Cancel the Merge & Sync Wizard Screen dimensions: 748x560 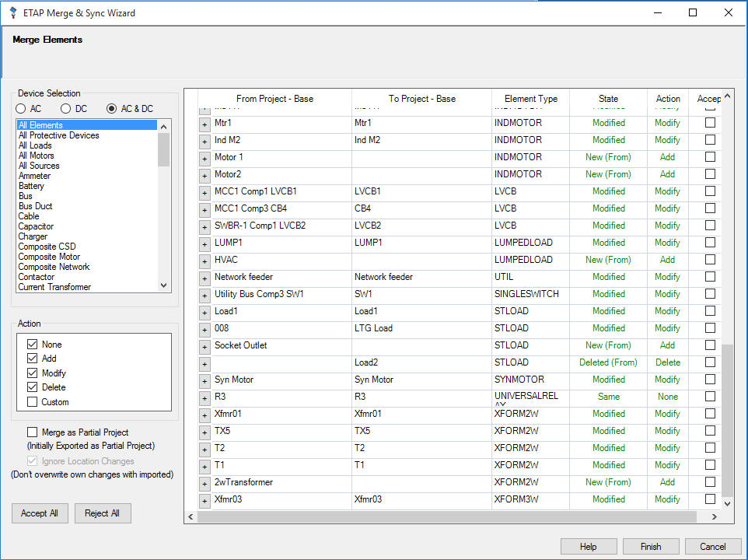point(713,547)
